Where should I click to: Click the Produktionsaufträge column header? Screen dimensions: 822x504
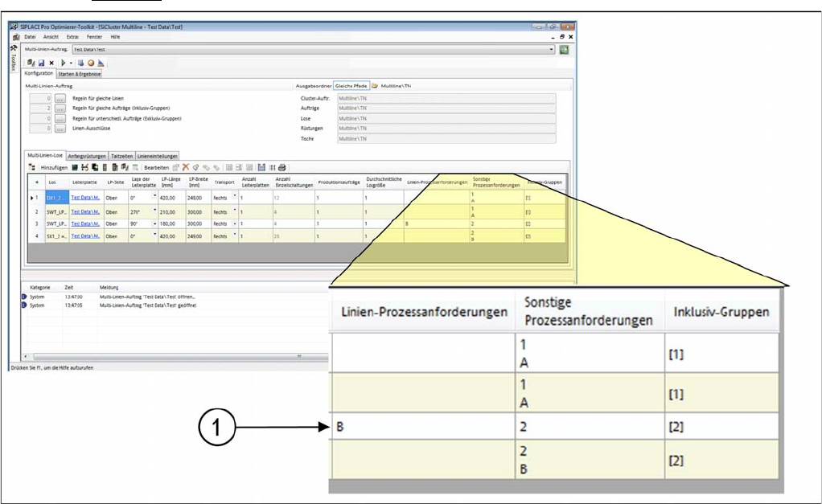pyautogui.click(x=339, y=182)
